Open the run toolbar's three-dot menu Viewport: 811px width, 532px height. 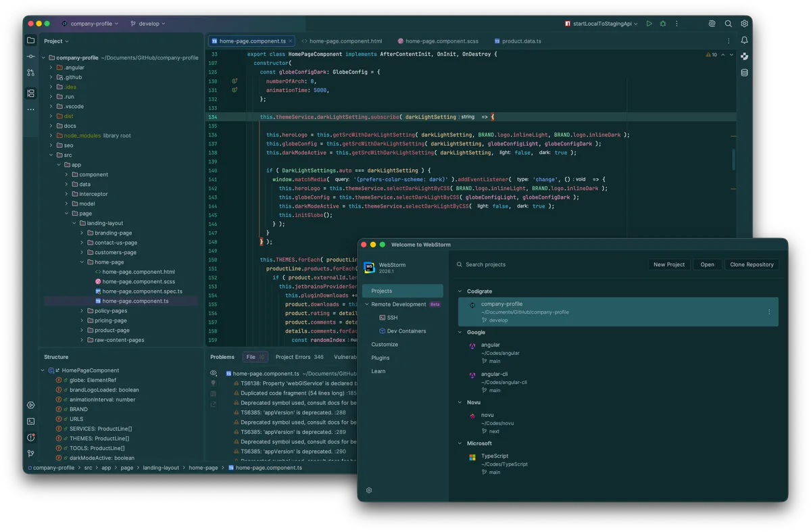click(677, 24)
